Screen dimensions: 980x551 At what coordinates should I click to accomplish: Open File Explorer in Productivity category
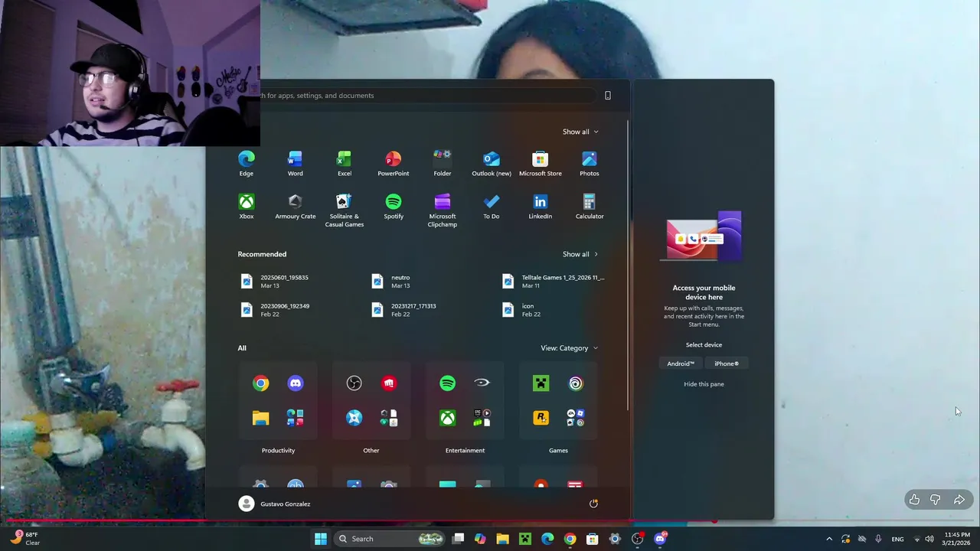coord(261,418)
